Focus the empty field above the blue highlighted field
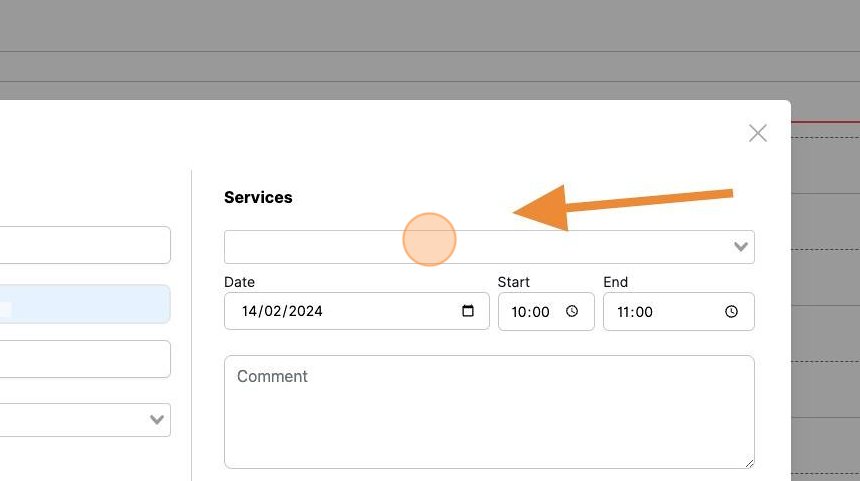 [x=85, y=245]
